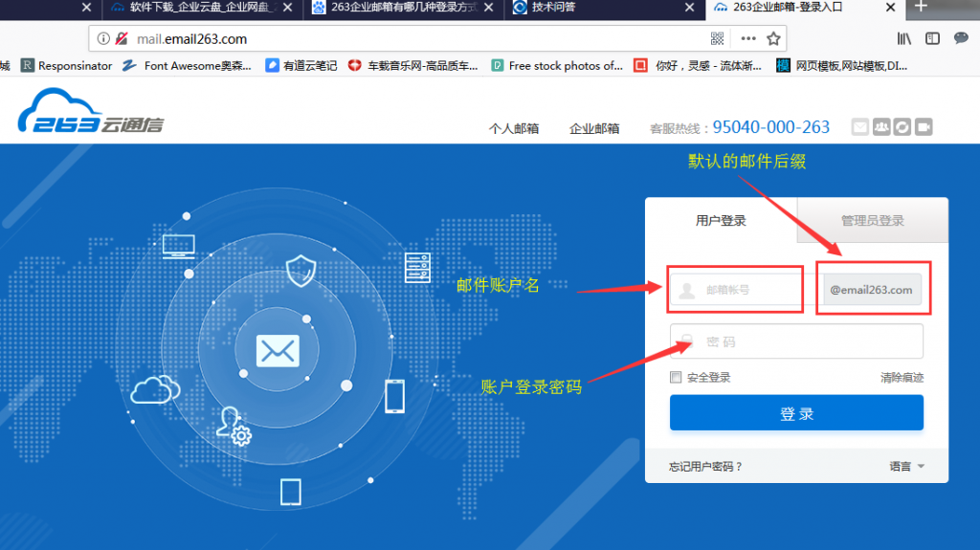Bookmark this page with the star icon

coord(773,39)
